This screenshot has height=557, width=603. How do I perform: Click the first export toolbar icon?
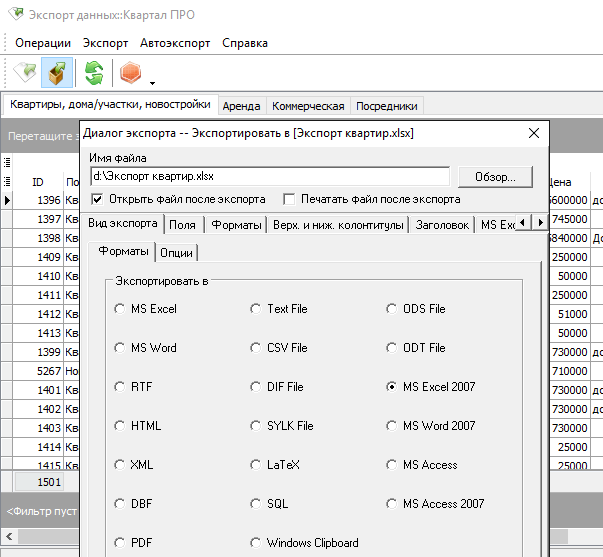coord(25,73)
